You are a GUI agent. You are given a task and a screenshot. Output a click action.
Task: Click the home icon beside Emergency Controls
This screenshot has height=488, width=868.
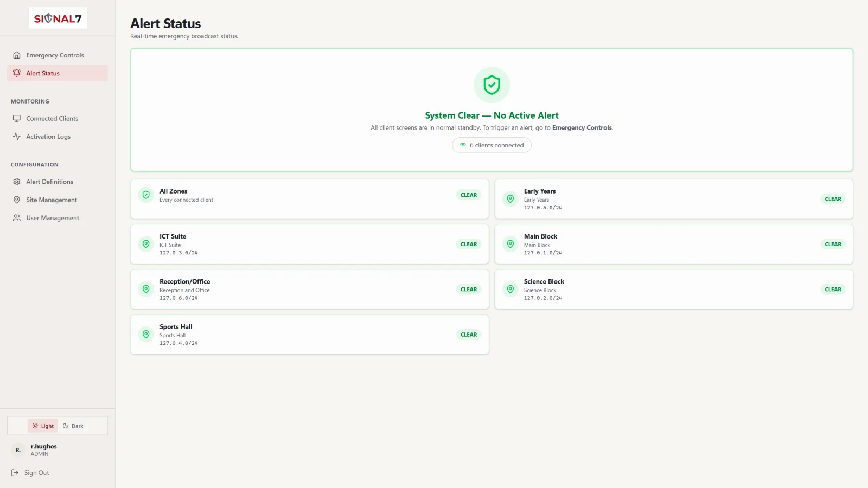(17, 55)
